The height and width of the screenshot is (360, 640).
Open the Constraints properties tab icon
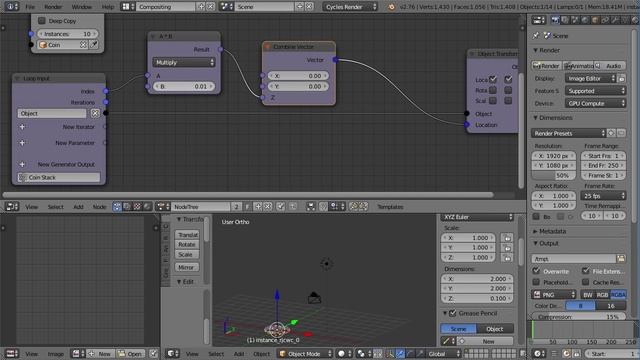605,20
